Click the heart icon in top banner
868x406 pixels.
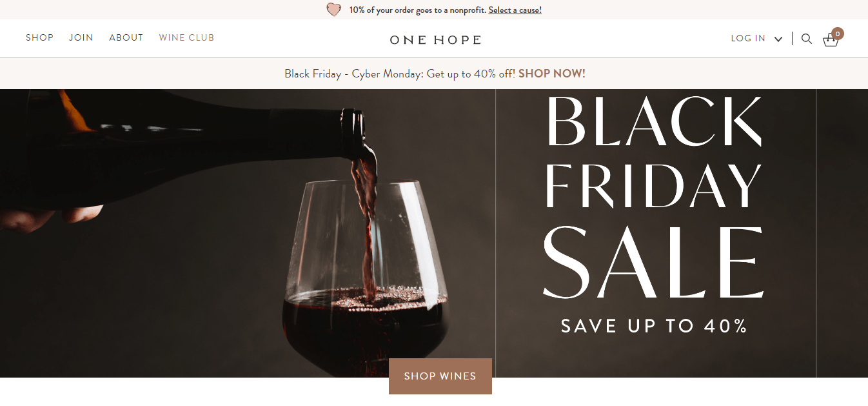click(x=333, y=10)
